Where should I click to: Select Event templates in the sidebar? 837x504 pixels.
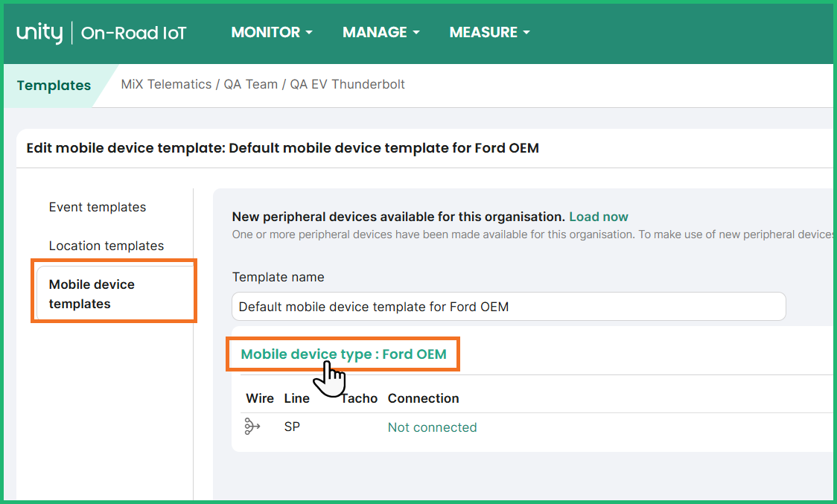(97, 207)
